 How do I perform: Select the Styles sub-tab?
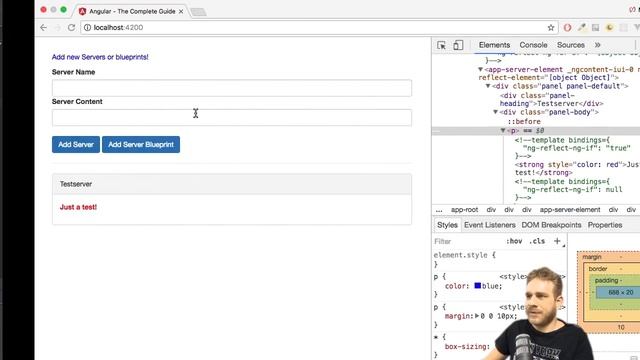pos(447,225)
